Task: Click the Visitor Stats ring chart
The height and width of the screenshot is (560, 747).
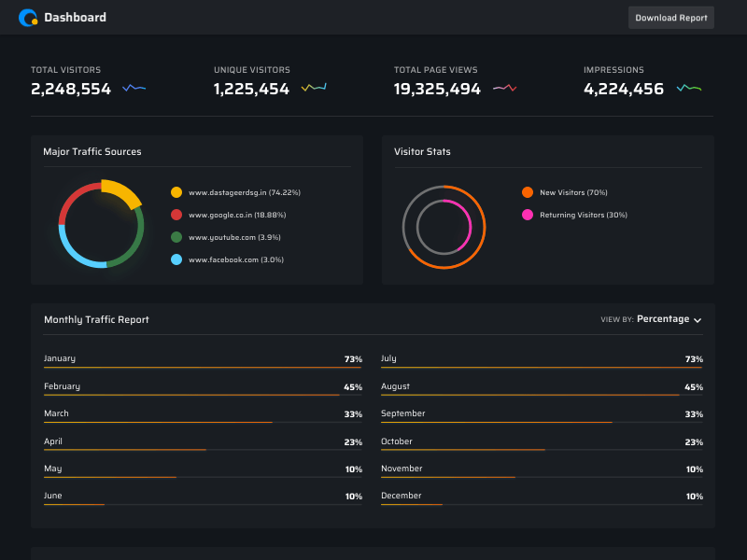Action: point(444,227)
